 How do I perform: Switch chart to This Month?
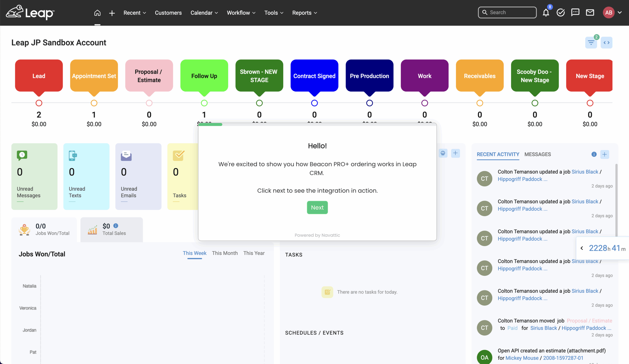pyautogui.click(x=225, y=253)
